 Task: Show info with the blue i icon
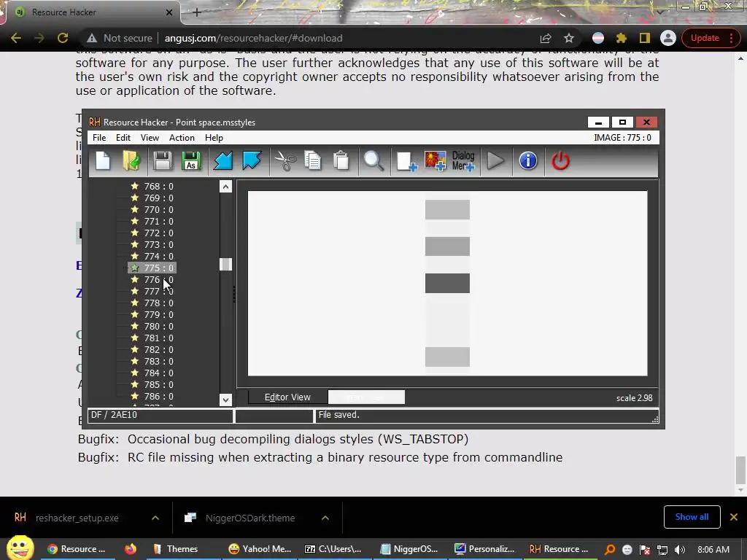click(x=528, y=161)
